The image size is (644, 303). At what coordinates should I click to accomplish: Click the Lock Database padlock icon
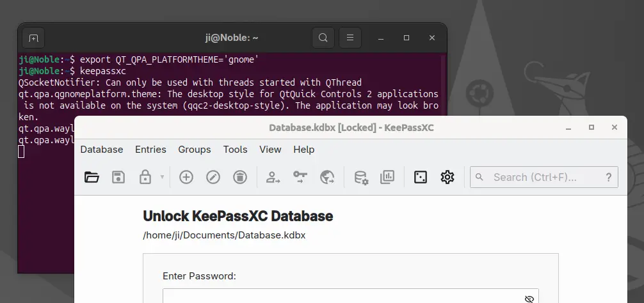pyautogui.click(x=145, y=177)
